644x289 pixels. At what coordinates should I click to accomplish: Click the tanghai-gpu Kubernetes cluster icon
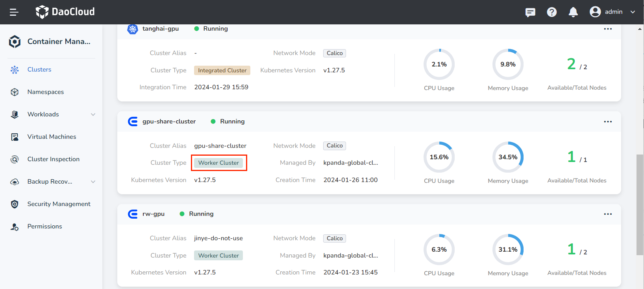[133, 29]
